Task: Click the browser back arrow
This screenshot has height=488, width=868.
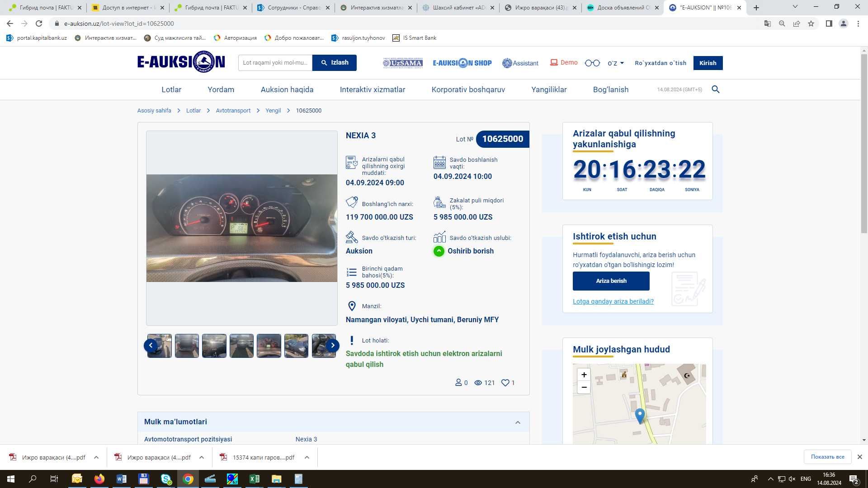Action: coord(10,23)
